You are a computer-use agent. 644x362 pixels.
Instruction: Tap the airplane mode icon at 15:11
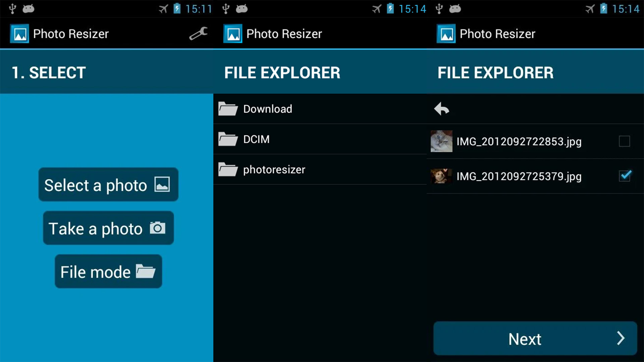point(163,9)
